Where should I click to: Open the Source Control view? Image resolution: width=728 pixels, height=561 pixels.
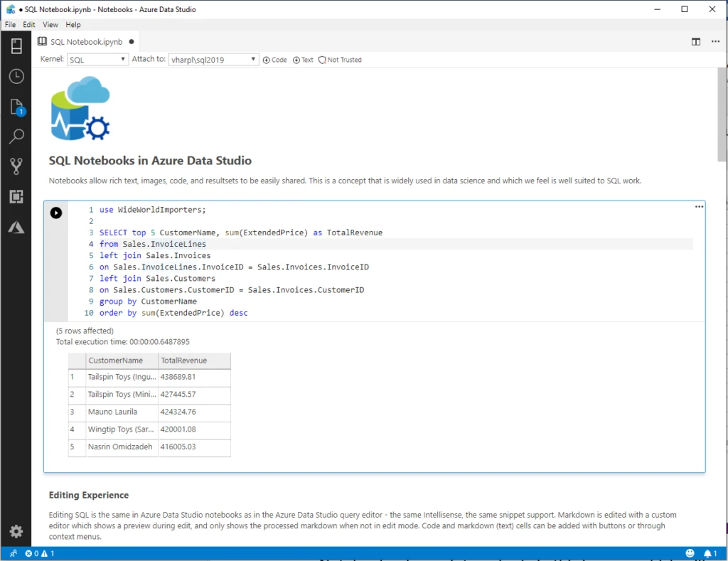tap(16, 166)
